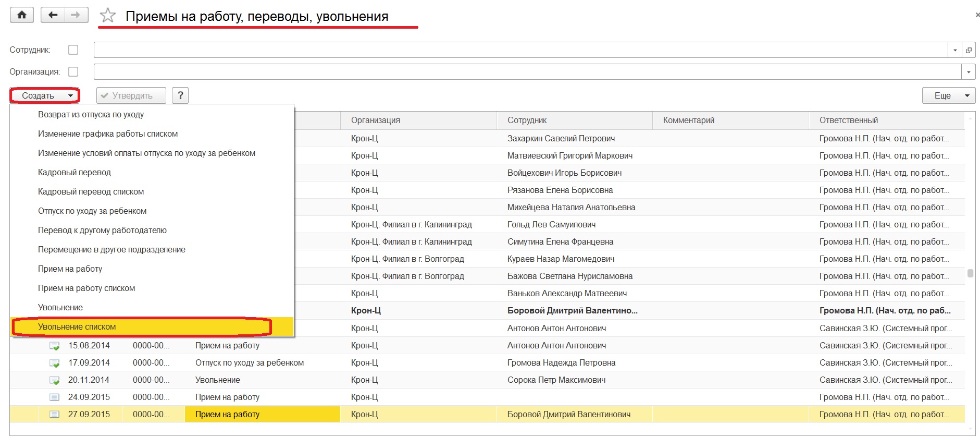The height and width of the screenshot is (436, 980).
Task: Choose Кадровый перевод menu item
Action: tap(75, 173)
